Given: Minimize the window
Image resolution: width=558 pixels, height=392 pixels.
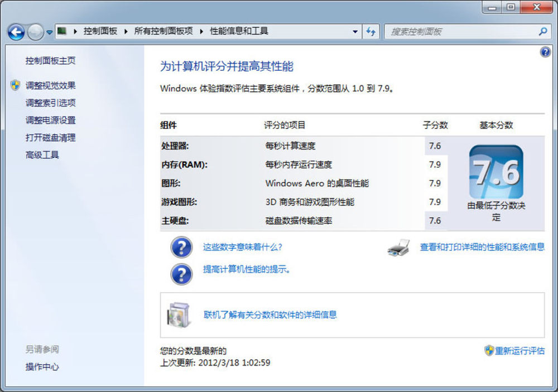Looking at the screenshot, I should 492,7.
